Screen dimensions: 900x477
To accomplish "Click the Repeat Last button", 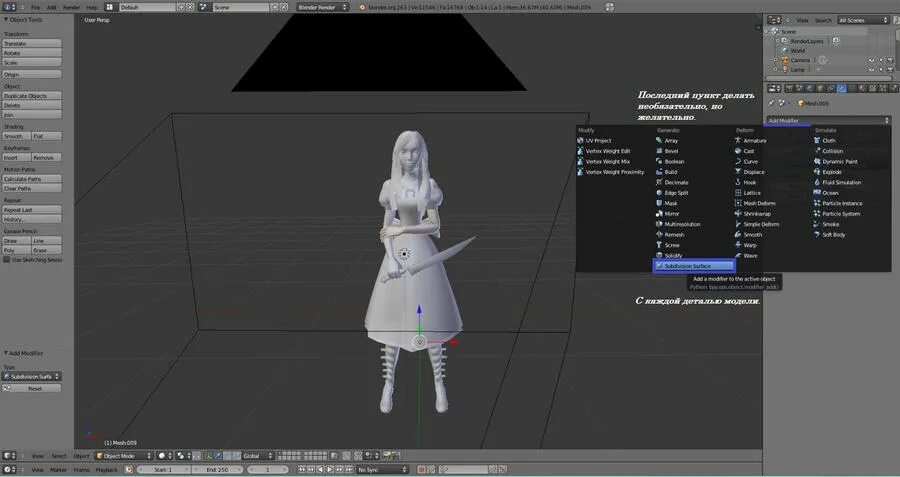I will pos(32,210).
